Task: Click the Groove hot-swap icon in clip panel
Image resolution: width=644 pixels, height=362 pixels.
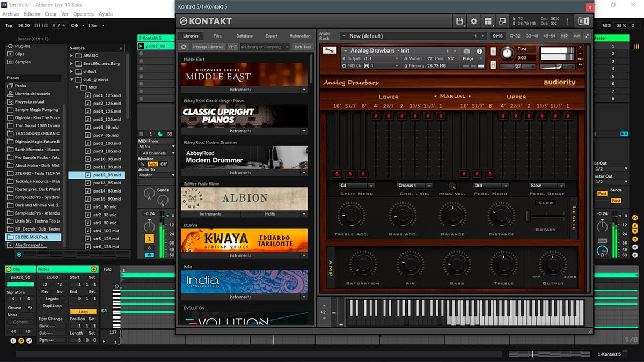Action: tap(31, 308)
